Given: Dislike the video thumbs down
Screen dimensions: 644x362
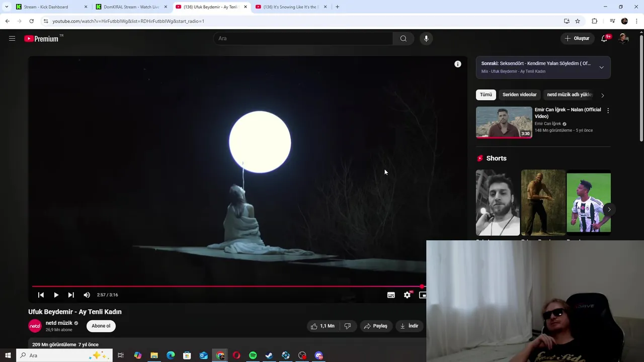Looking at the screenshot, I should point(347,326).
